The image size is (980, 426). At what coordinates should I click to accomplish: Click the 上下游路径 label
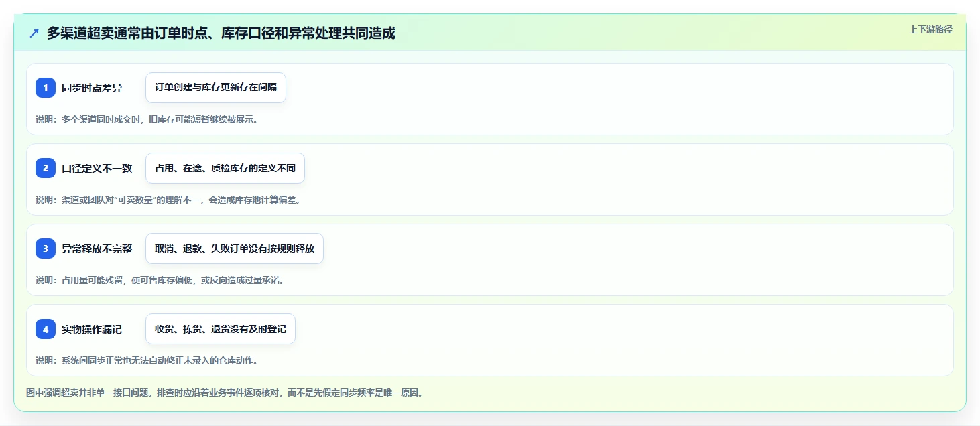930,29
